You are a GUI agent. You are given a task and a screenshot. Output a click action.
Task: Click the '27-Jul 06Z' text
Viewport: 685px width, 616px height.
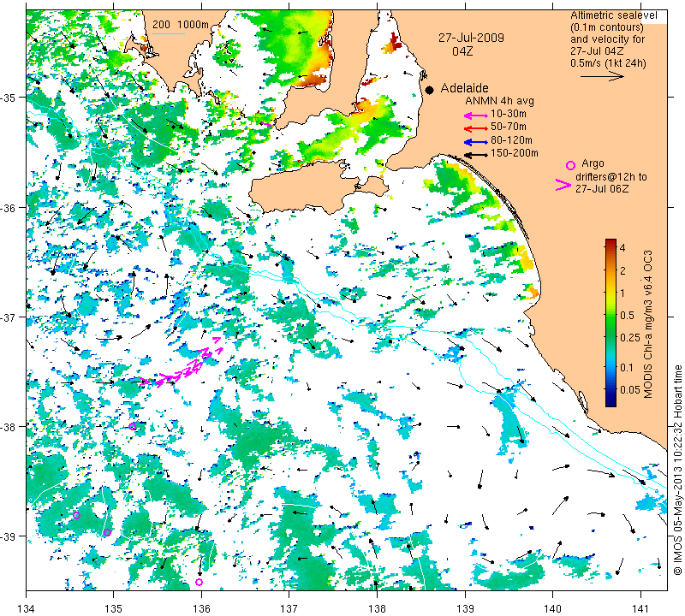click(x=602, y=188)
